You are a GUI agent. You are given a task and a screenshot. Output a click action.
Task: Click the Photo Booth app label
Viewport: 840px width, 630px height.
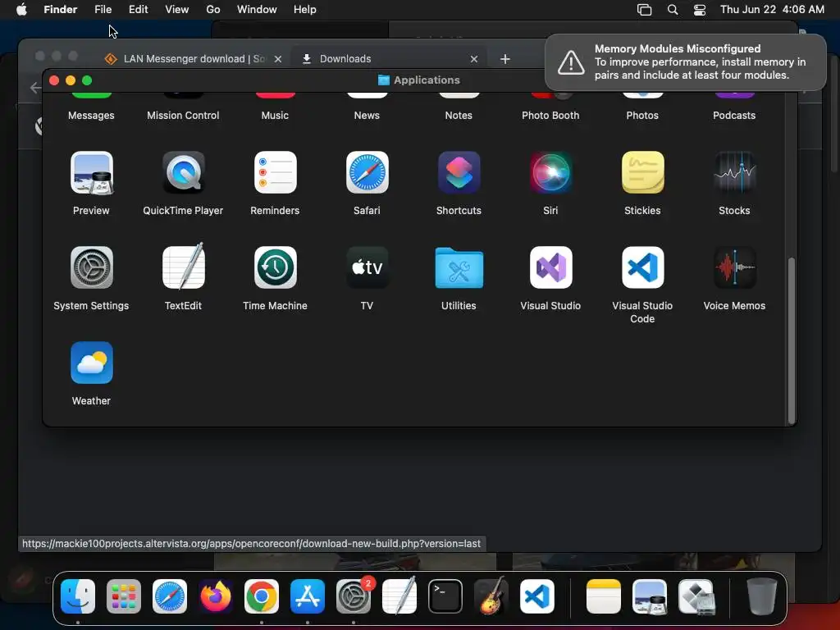pyautogui.click(x=550, y=116)
